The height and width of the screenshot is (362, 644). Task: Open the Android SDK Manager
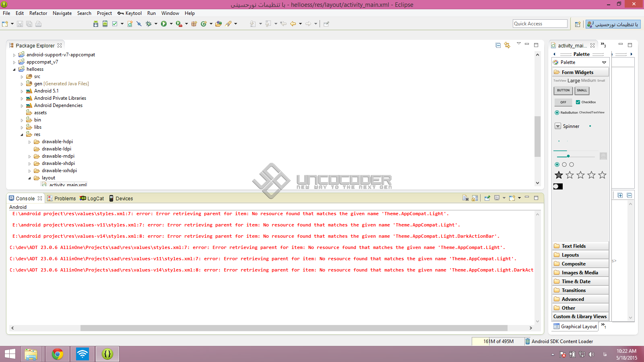pyautogui.click(x=96, y=24)
